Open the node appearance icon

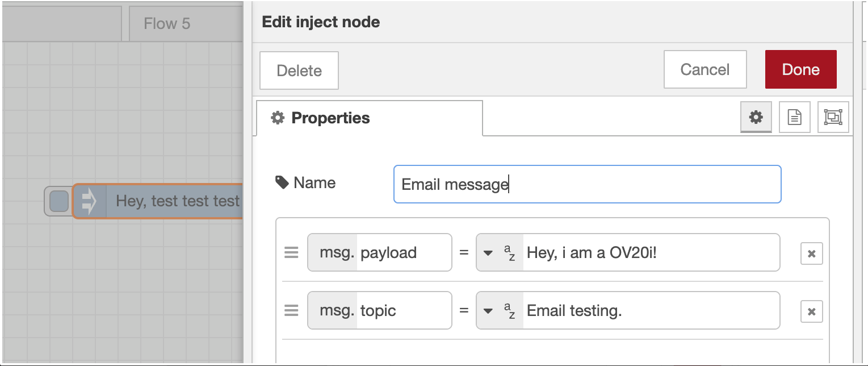click(x=833, y=118)
